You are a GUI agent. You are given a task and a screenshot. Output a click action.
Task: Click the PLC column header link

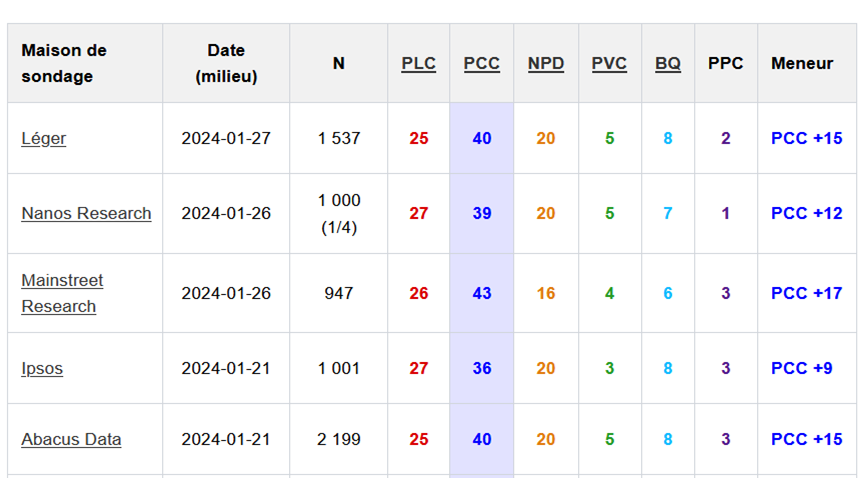point(418,63)
